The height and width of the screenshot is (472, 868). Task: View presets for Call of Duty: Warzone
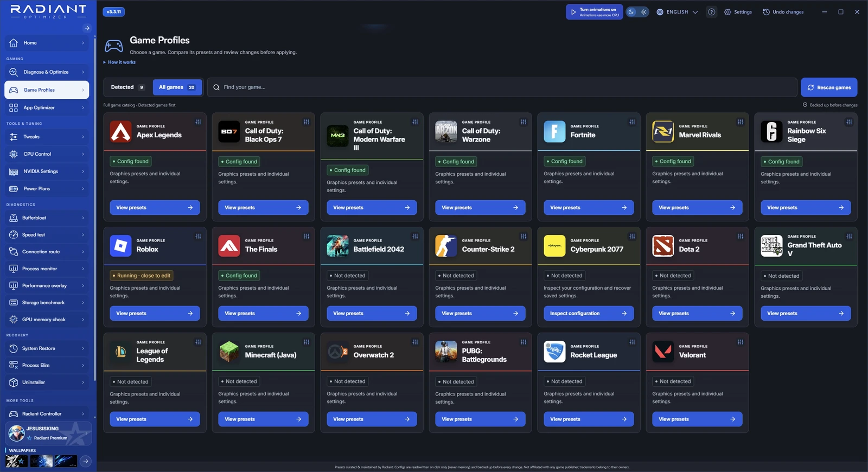point(480,208)
